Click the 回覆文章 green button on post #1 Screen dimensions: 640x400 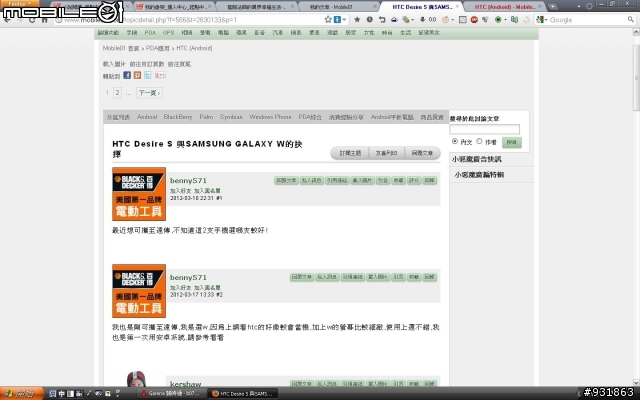pyautogui.click(x=286, y=180)
